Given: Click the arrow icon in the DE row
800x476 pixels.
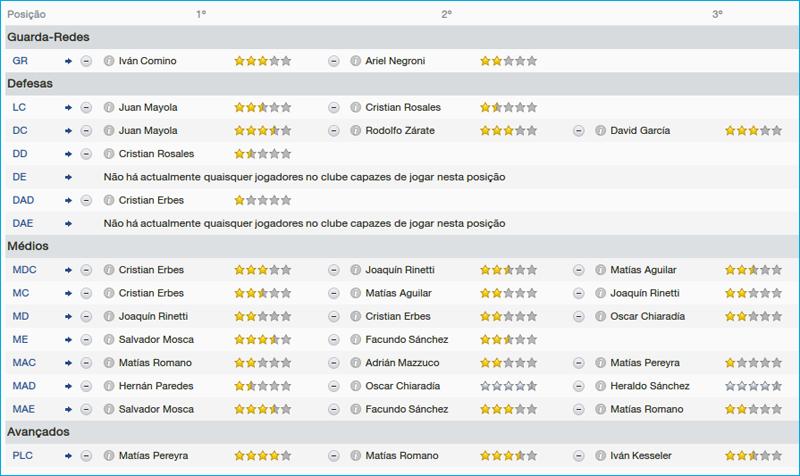Looking at the screenshot, I should point(68,177).
